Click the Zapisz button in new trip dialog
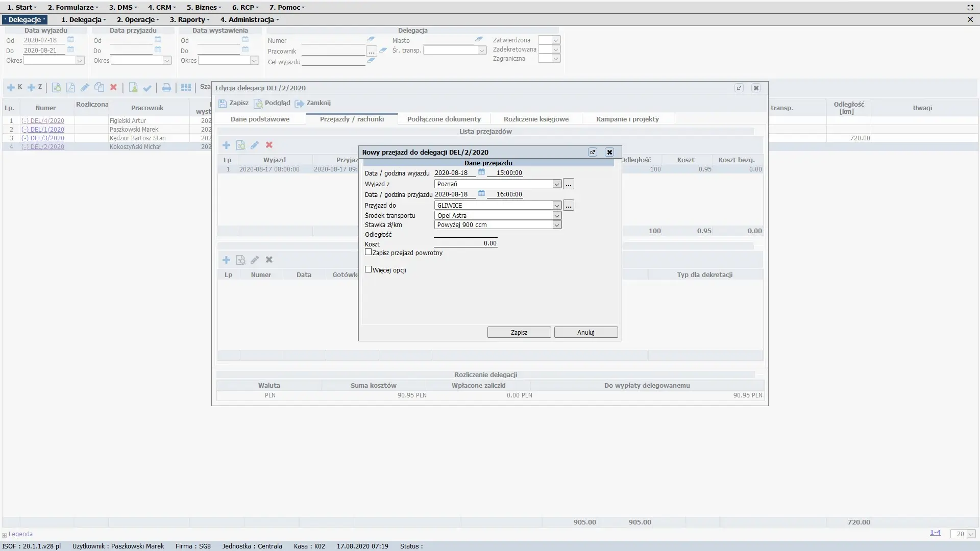Screen dimensions: 980x551 click(519, 333)
